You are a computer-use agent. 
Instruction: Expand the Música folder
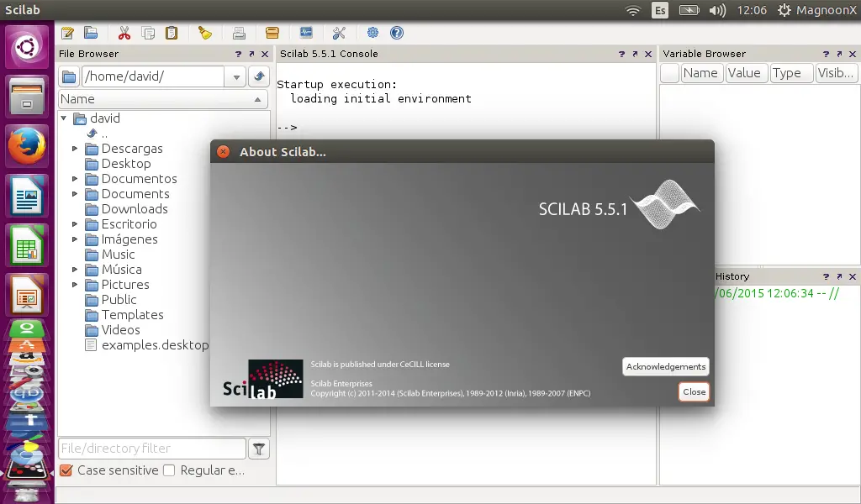(75, 270)
